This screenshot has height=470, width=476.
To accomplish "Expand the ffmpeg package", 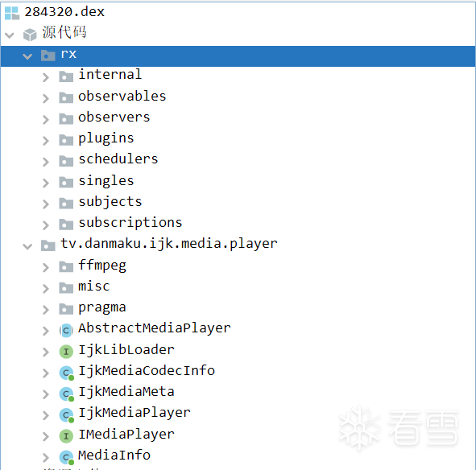I will (x=46, y=267).
